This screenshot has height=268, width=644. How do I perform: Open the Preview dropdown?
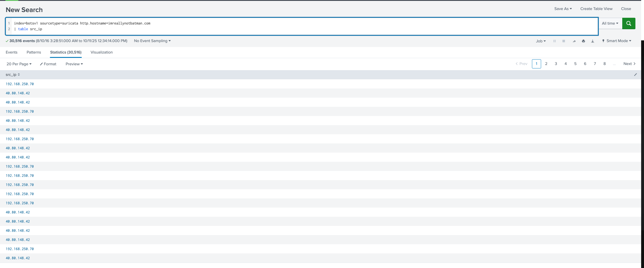(74, 64)
